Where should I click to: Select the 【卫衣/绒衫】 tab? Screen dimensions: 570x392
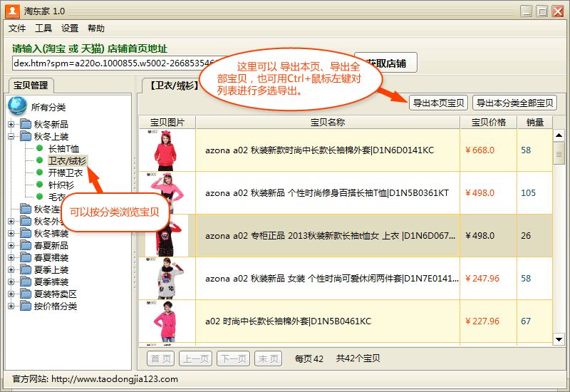[174, 86]
